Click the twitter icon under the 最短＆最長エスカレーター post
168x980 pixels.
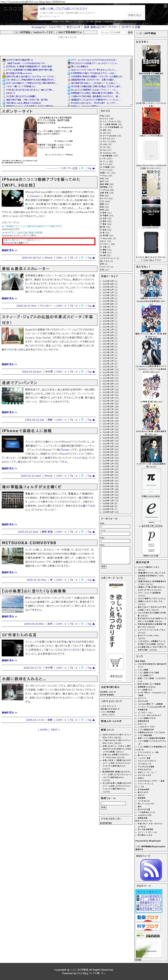pyautogui.click(x=82, y=305)
